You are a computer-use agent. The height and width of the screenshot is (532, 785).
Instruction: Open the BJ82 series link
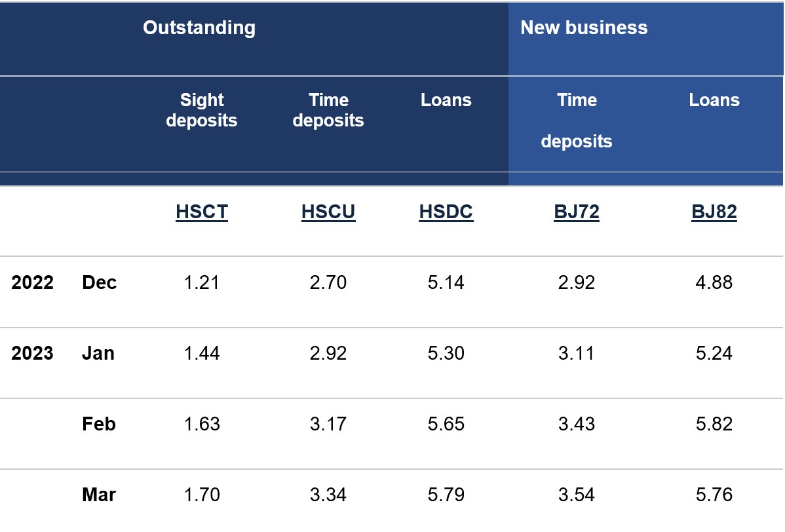click(x=714, y=212)
